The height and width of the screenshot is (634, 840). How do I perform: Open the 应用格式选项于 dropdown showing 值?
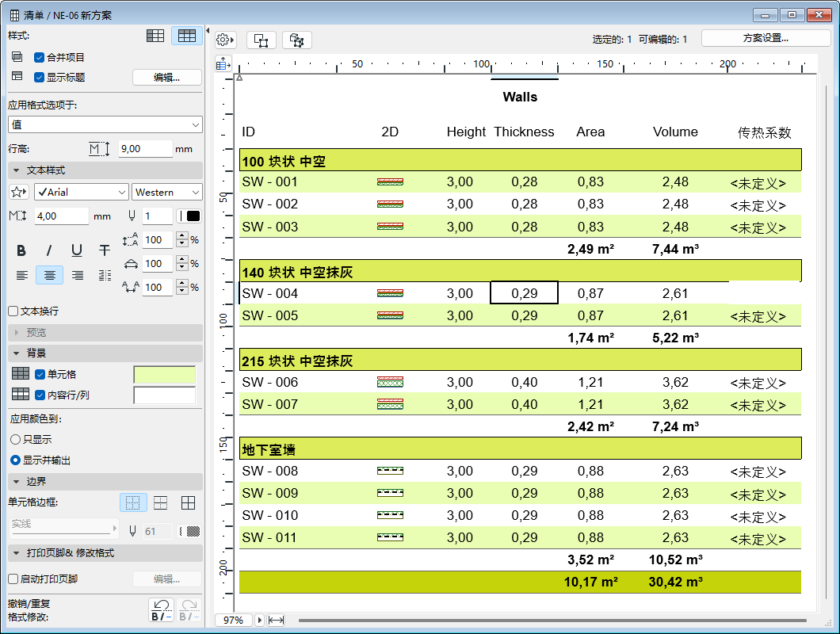point(105,124)
